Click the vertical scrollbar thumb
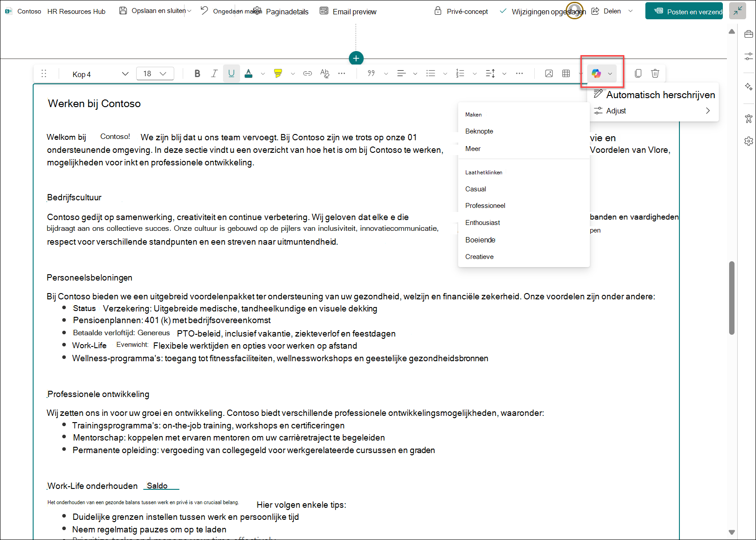Image resolution: width=756 pixels, height=540 pixels. pyautogui.click(x=732, y=298)
